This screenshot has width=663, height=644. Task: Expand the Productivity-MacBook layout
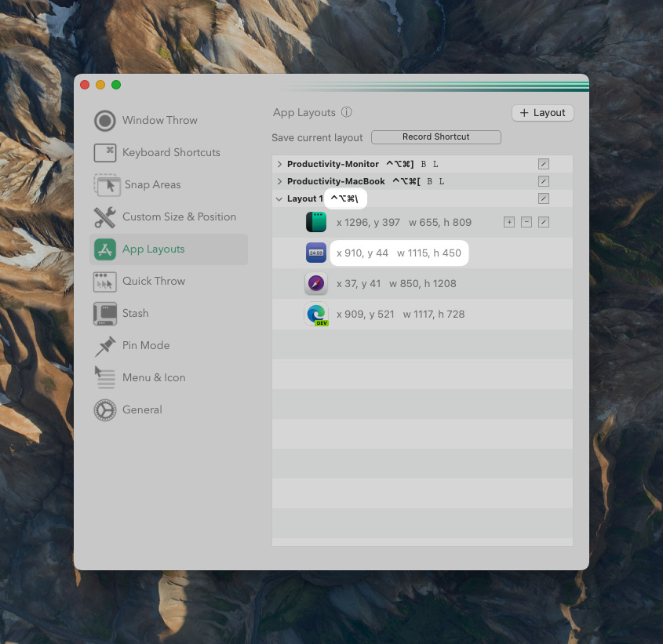point(280,181)
